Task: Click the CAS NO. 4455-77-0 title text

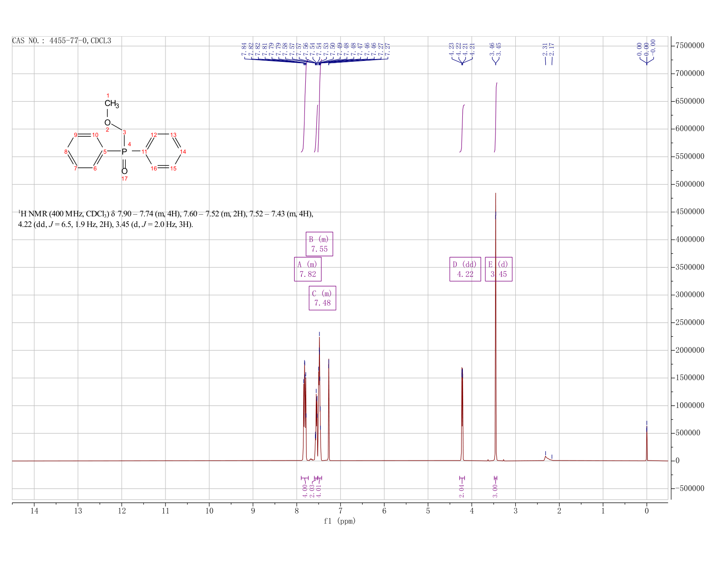Action: coord(62,41)
